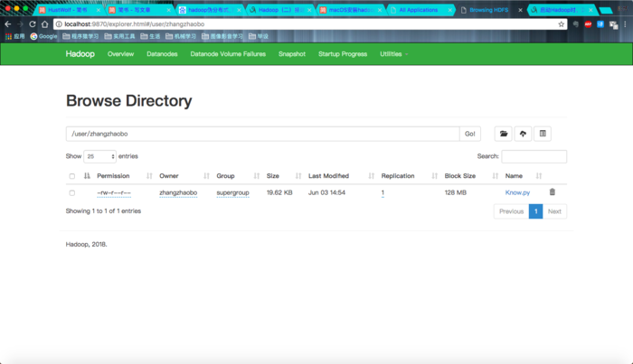The height and width of the screenshot is (364, 633).
Task: Open the Snapshot nav item
Action: [292, 54]
